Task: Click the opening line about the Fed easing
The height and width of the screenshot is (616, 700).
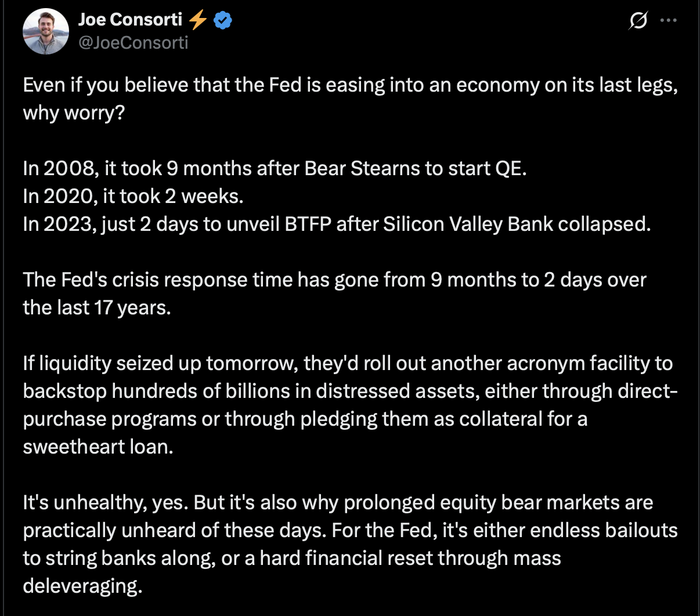Action: (350, 85)
